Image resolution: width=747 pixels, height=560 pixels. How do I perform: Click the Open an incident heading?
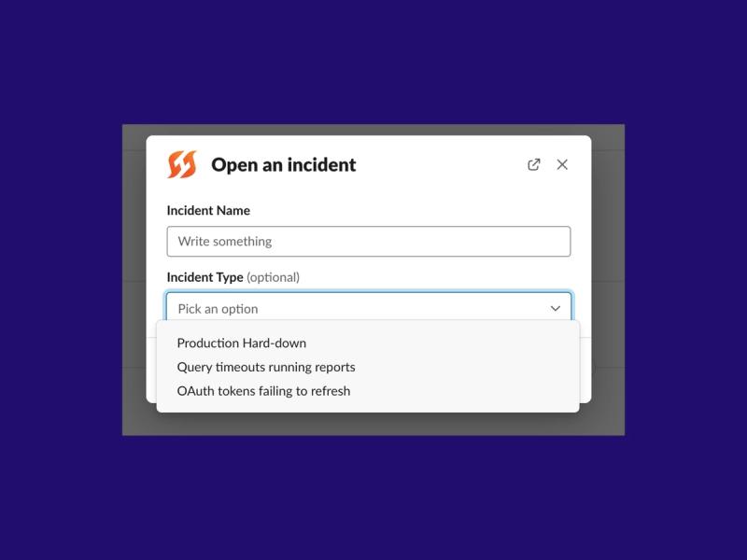coord(284,165)
